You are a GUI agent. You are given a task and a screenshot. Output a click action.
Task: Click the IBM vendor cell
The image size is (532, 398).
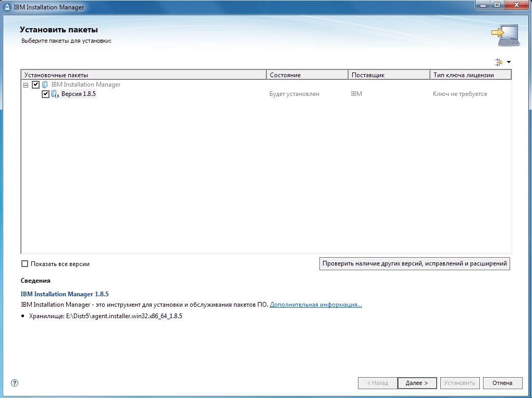click(x=356, y=94)
